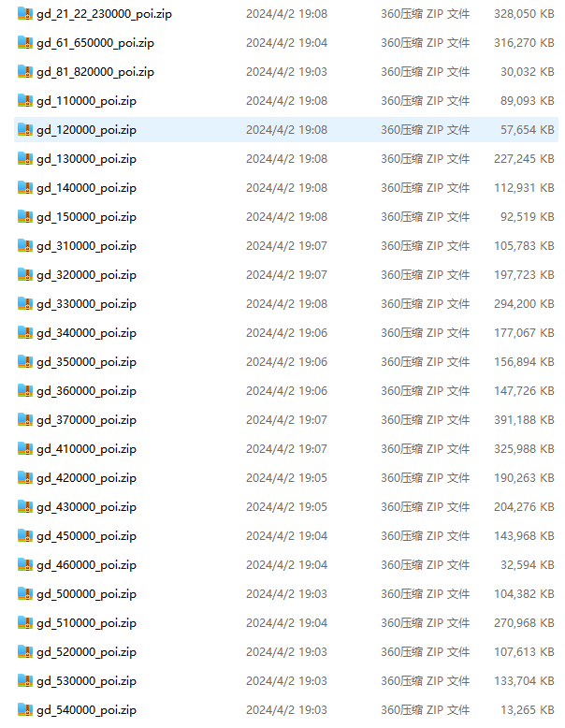The width and height of the screenshot is (565, 728).
Task: Select file name gd_500000_poi.zip
Action: click(87, 595)
